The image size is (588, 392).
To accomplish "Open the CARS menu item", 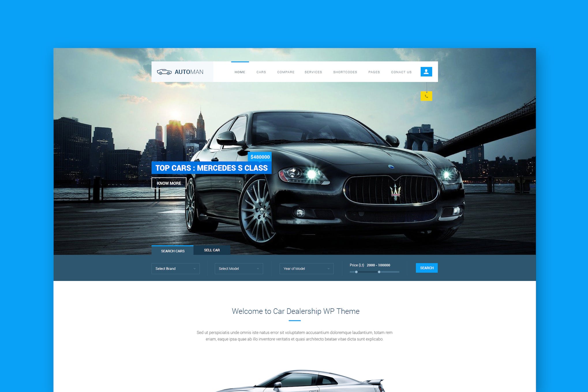I will tap(262, 72).
